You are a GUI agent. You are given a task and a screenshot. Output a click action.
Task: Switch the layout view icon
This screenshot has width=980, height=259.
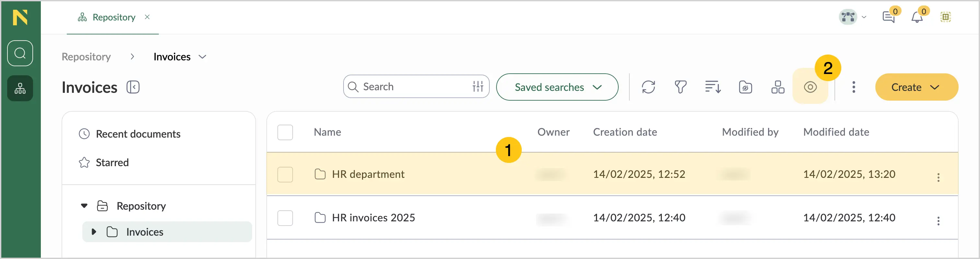tap(777, 87)
